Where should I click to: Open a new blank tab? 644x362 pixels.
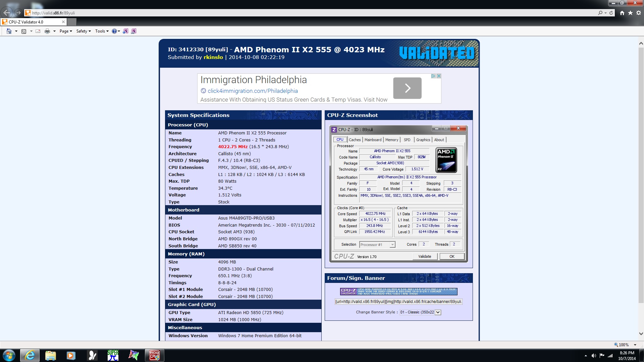(x=72, y=22)
